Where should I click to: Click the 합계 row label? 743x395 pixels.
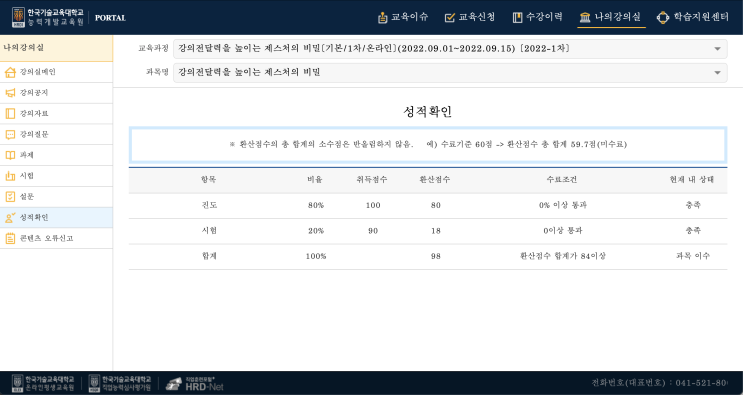point(209,256)
